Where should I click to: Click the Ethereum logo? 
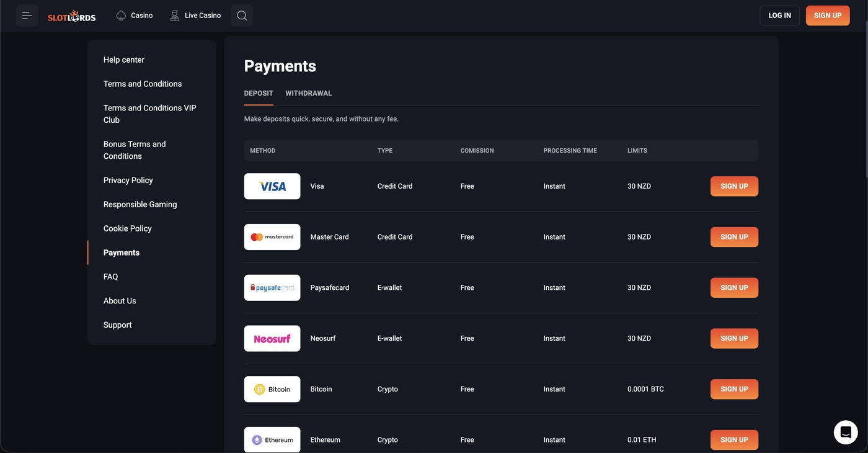272,440
